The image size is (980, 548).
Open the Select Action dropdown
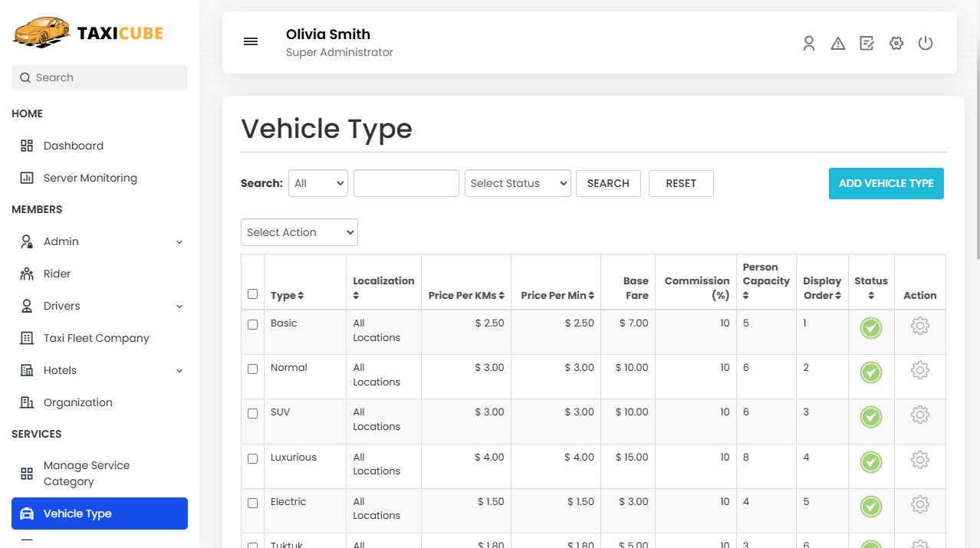(299, 232)
